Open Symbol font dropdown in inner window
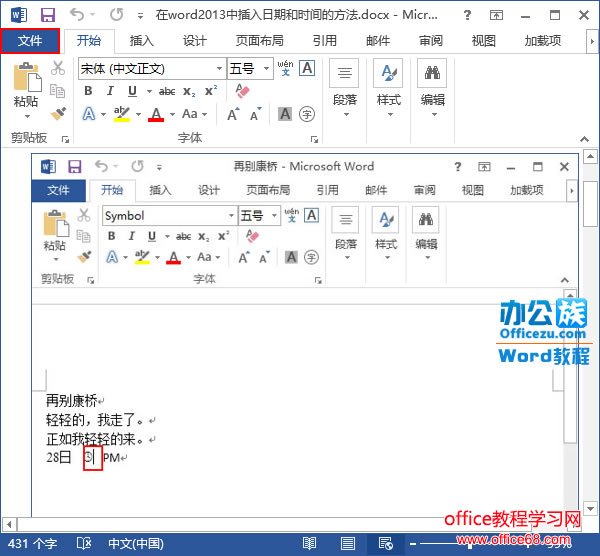Image resolution: width=600 pixels, height=556 pixels. (x=231, y=216)
